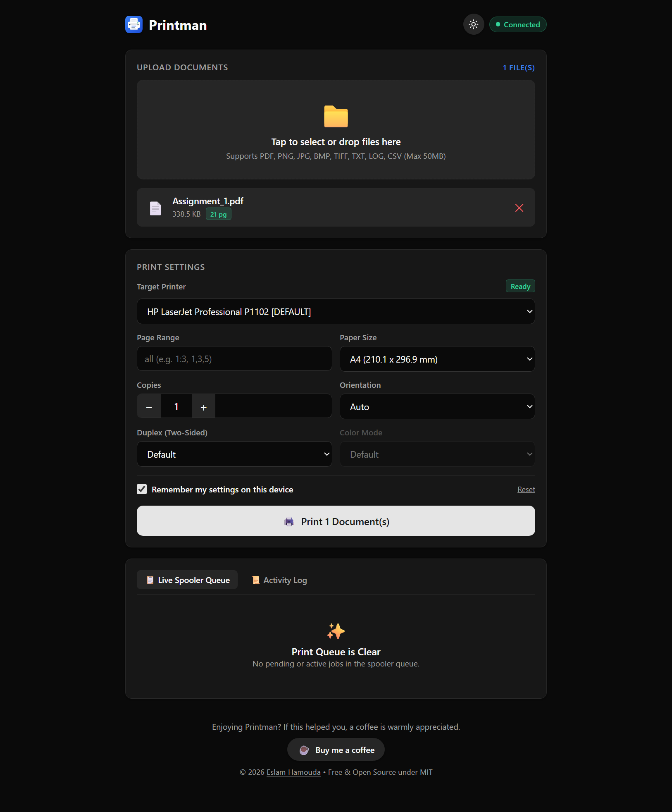Click the yellow folder upload icon
Image resolution: width=672 pixels, height=812 pixels.
336,117
